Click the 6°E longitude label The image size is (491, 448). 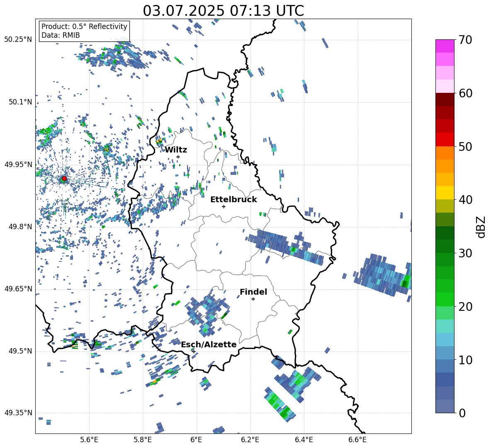tap(196, 440)
